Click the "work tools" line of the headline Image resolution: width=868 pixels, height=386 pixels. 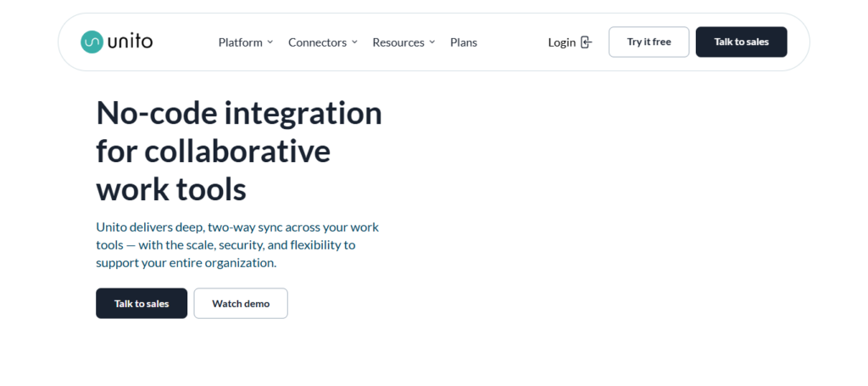171,188
